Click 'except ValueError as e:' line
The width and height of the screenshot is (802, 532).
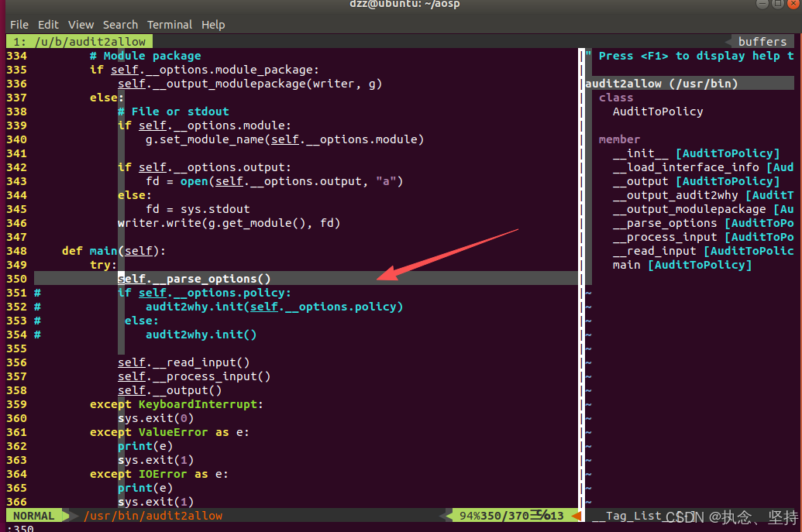(170, 432)
